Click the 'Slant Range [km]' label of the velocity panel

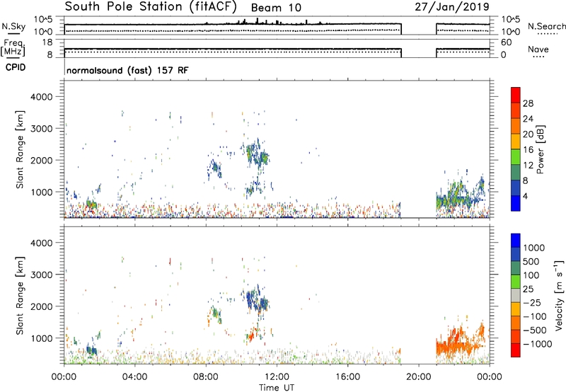click(20, 296)
